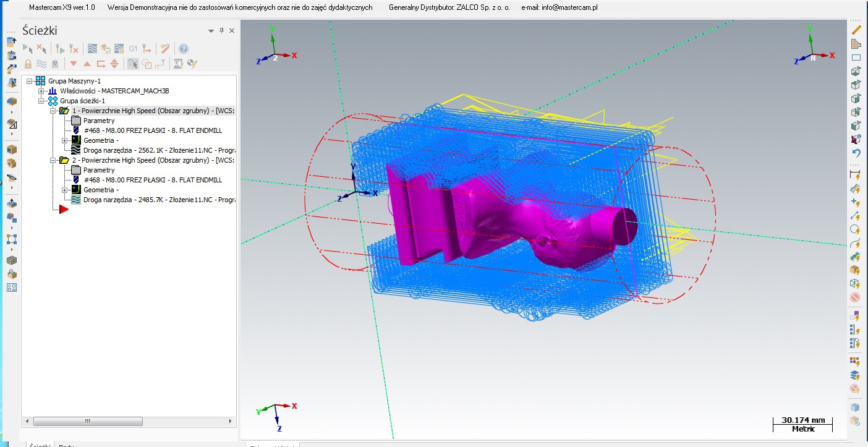Toggle only display associative geometry
The image size is (868, 447).
coord(147,63)
